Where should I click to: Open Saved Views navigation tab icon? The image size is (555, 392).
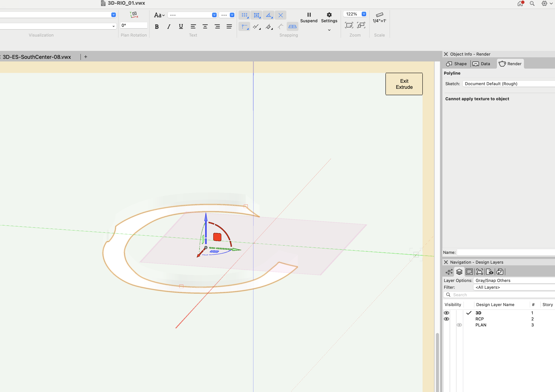[x=489, y=272]
